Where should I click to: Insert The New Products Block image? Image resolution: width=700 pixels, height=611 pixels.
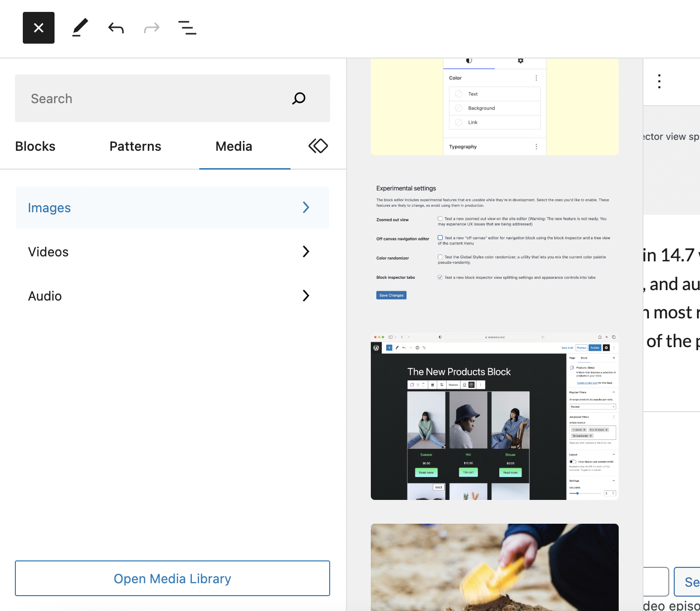tap(494, 416)
